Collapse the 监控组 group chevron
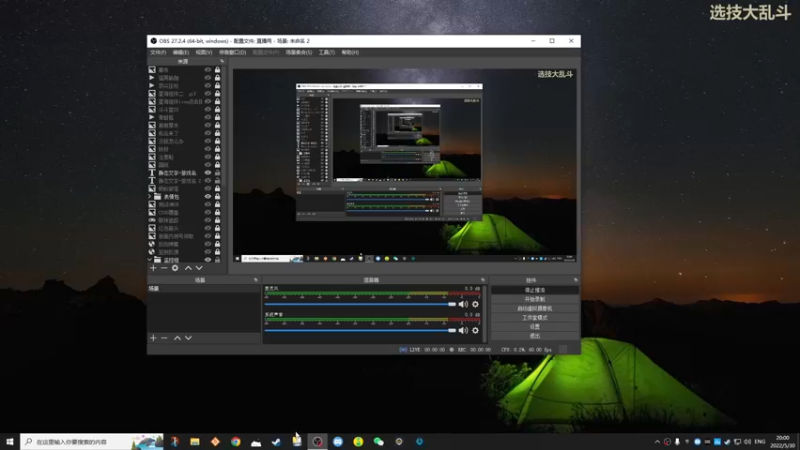 point(150,260)
